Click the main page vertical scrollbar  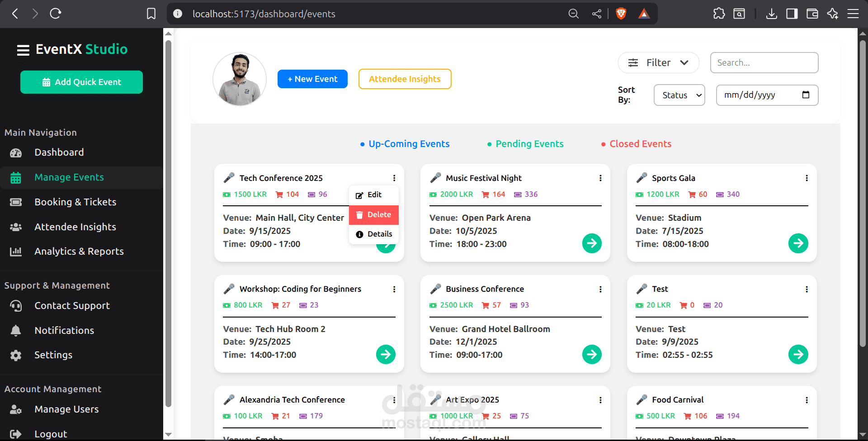click(863, 194)
